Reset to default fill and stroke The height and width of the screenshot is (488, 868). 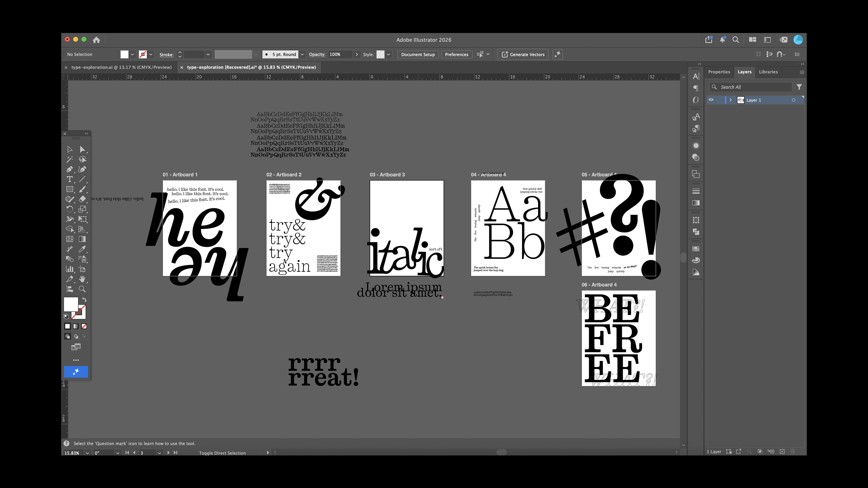pos(66,316)
